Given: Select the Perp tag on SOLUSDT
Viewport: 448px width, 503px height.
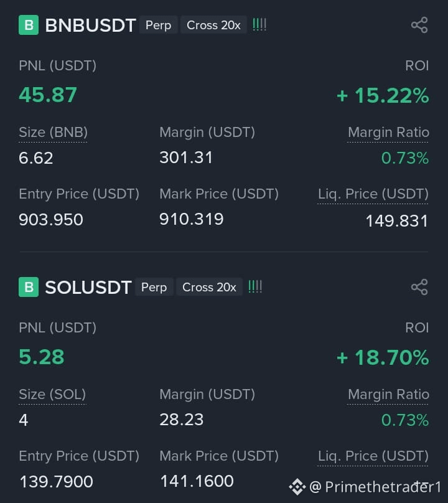Looking at the screenshot, I should point(154,287).
